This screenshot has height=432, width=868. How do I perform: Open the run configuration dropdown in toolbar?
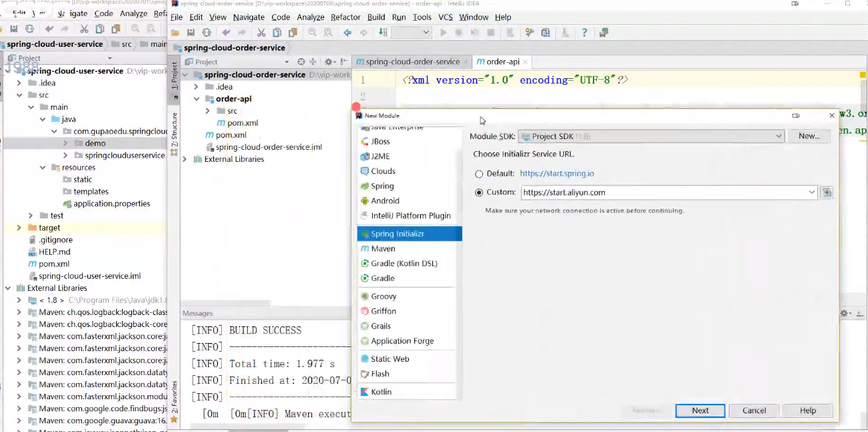tap(410, 33)
